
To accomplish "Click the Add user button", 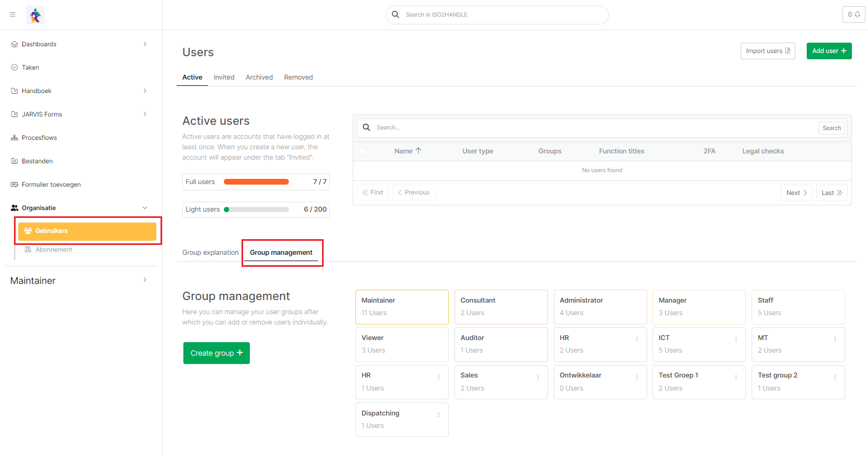I will (829, 51).
